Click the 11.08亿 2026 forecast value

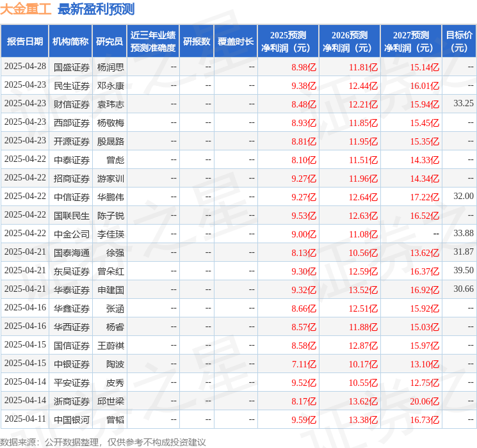(363, 234)
